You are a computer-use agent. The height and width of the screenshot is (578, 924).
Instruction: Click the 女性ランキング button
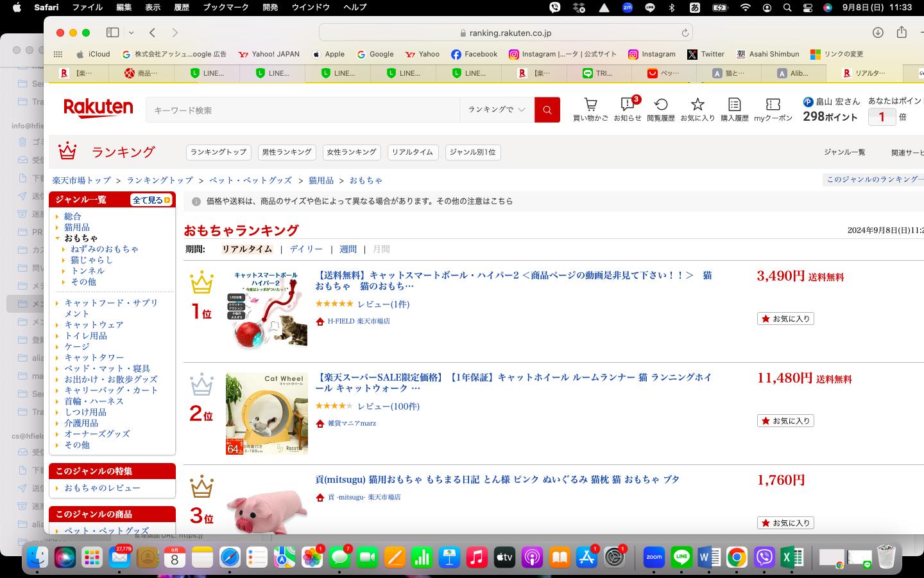tap(351, 152)
